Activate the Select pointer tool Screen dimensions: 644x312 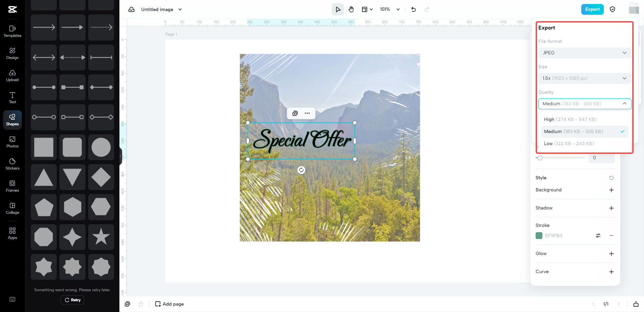[x=338, y=9]
